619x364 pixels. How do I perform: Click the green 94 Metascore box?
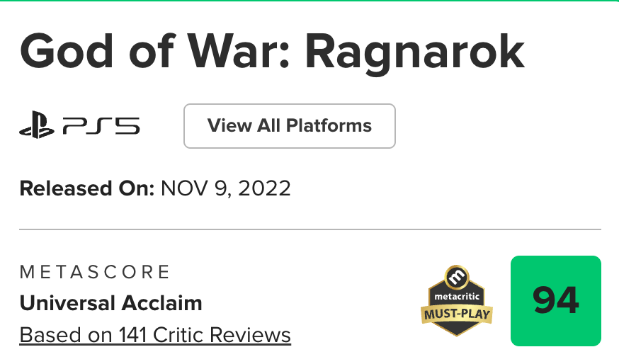[x=555, y=301]
